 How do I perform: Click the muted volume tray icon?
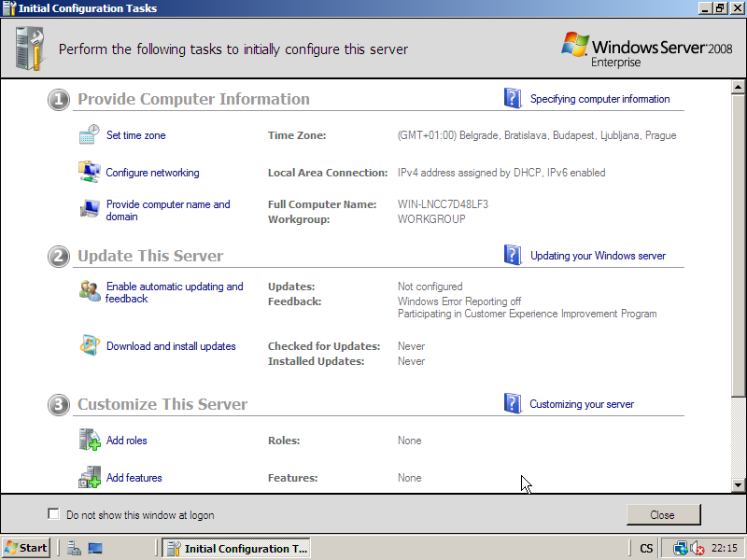click(697, 549)
